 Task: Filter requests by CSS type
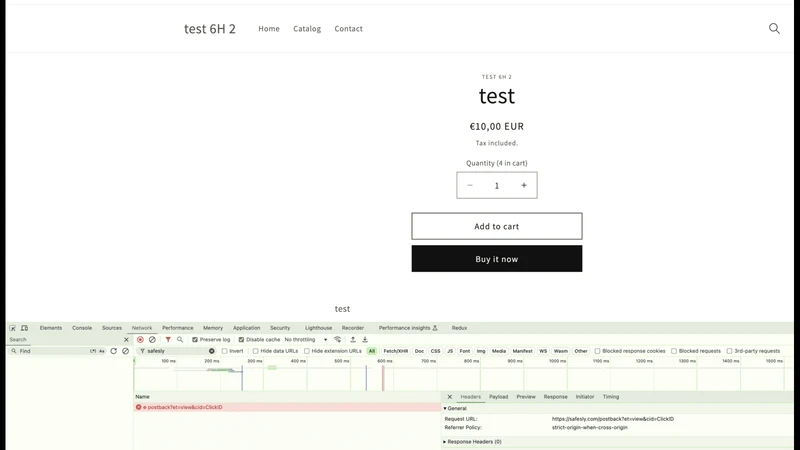(x=435, y=351)
